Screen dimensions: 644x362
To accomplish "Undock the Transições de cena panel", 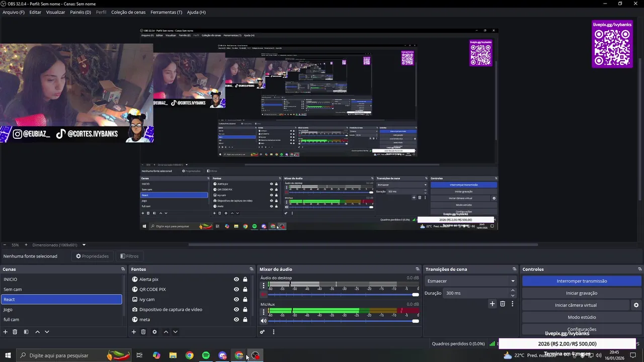I will point(514,269).
